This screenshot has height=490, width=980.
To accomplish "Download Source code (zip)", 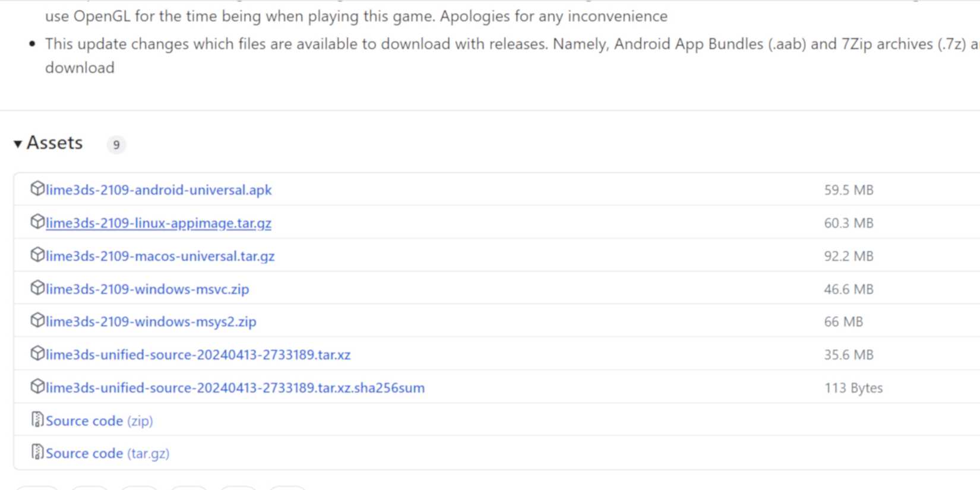I will click(x=99, y=421).
